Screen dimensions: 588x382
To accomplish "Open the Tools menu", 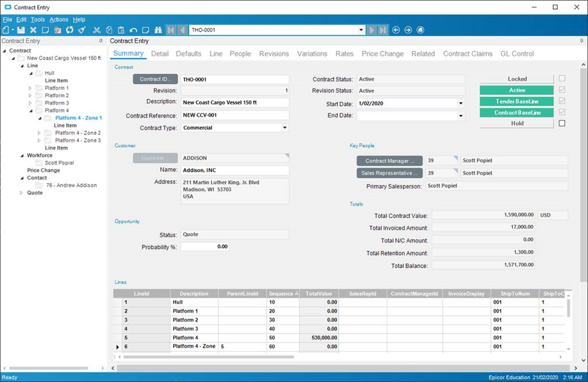I will click(x=37, y=19).
